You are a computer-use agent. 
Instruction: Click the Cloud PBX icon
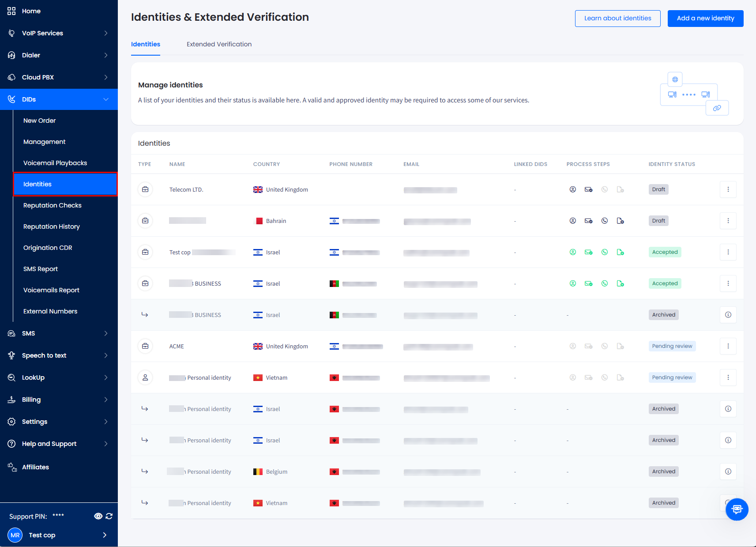(11, 77)
